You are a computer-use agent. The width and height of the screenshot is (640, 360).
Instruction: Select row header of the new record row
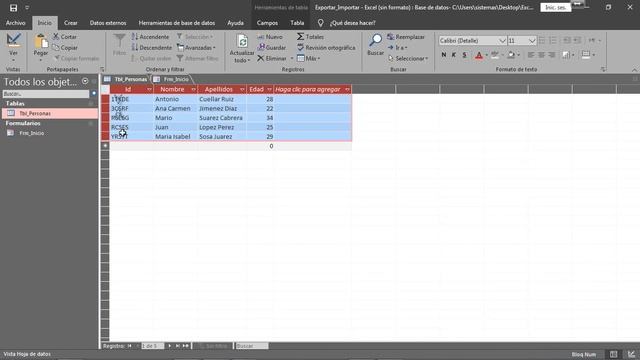pyautogui.click(x=105, y=146)
